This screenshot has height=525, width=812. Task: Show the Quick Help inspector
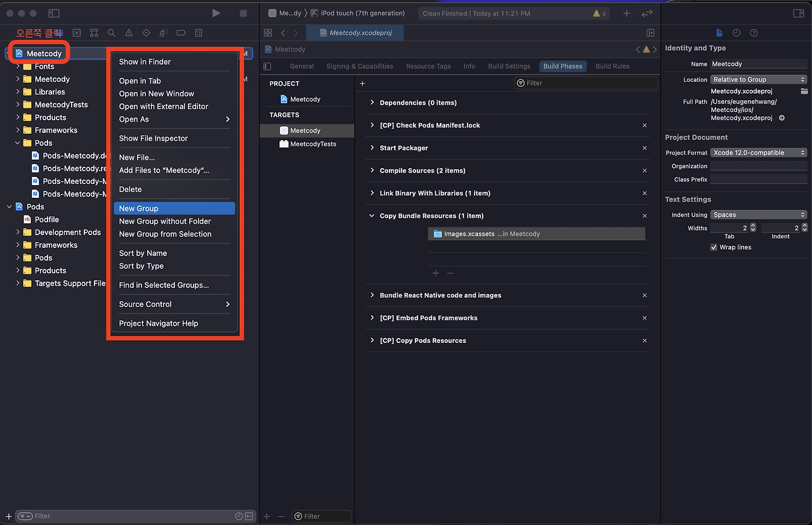click(754, 33)
